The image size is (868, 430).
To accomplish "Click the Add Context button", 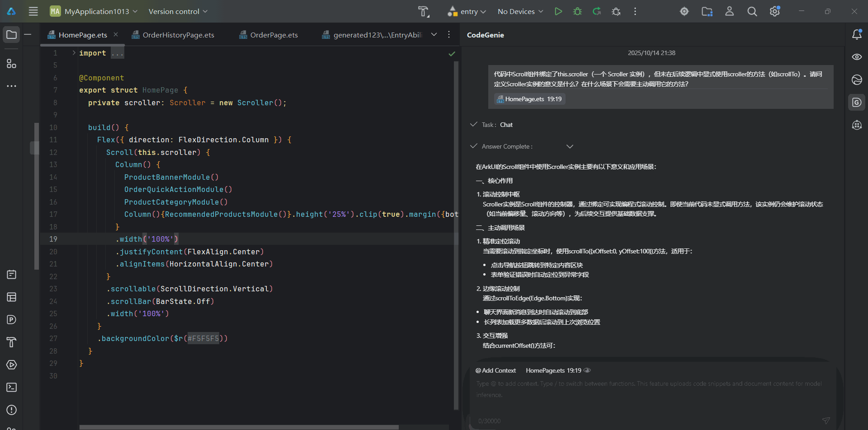I will pos(495,370).
